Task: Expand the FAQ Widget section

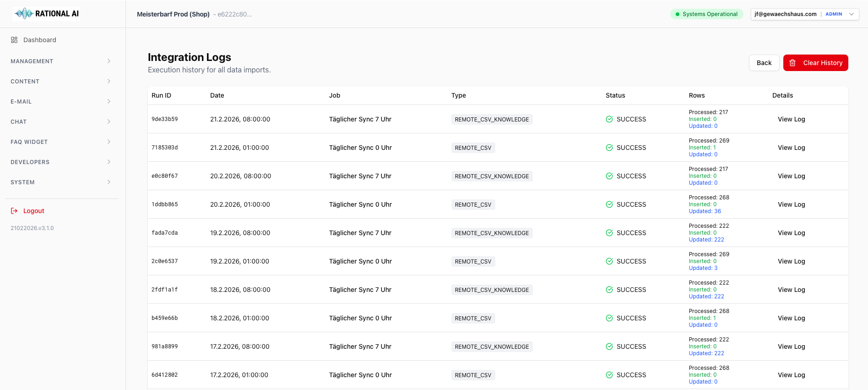Action: pyautogui.click(x=60, y=142)
